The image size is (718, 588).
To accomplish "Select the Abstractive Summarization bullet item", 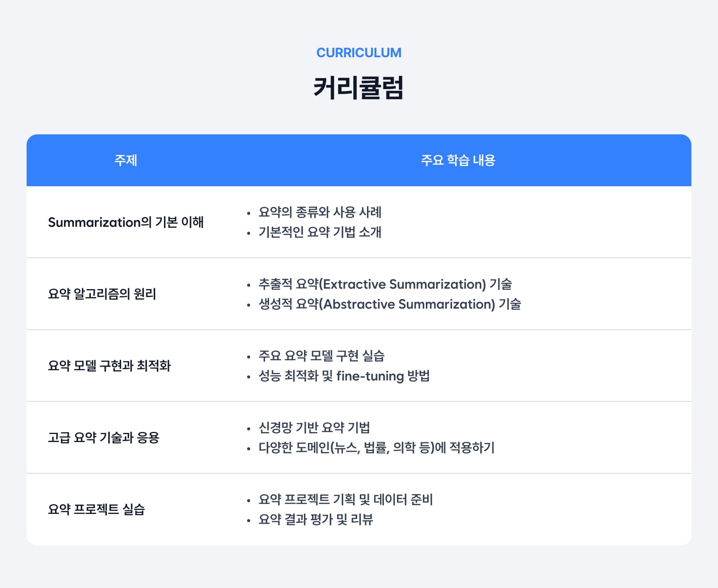I will [390, 304].
